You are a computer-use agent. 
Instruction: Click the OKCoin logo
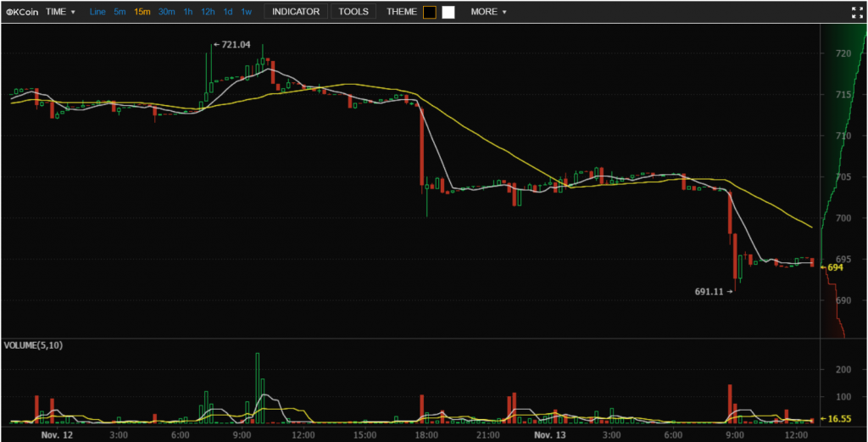tap(22, 12)
